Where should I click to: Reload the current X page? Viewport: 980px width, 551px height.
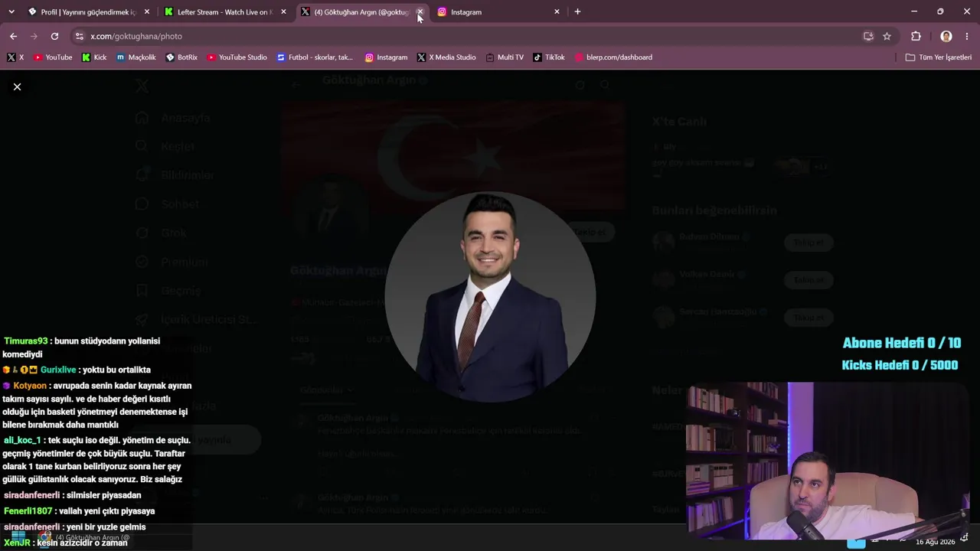[x=54, y=36]
